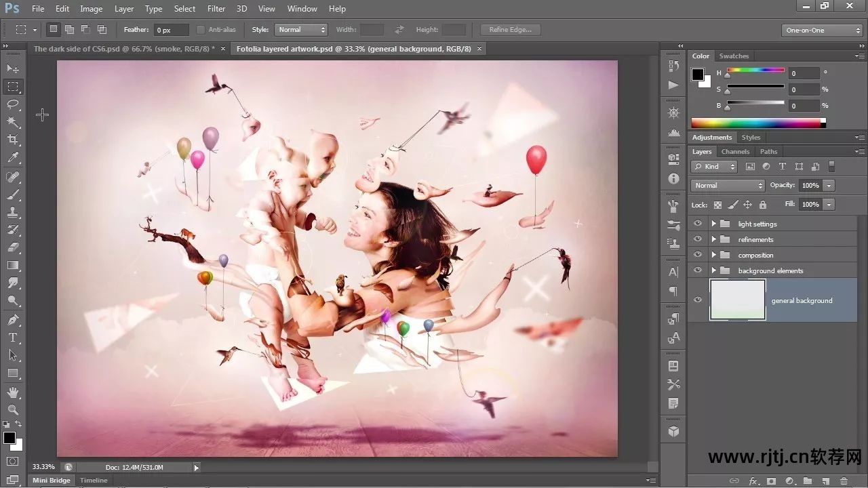This screenshot has height=488, width=868.
Task: Open the Normal blend mode dropdown
Action: (728, 186)
